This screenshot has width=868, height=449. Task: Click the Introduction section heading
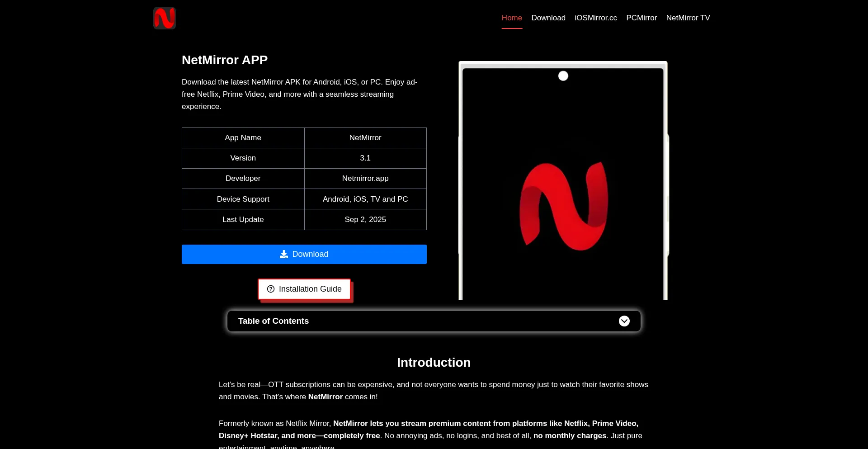[434, 362]
